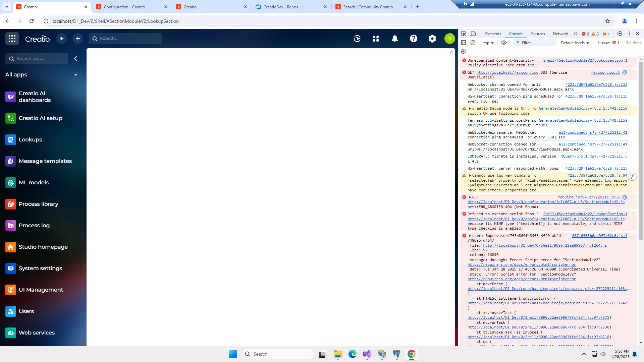Click the console vertical scrollbar
This screenshot has height=362, width=644.
coord(641,151)
